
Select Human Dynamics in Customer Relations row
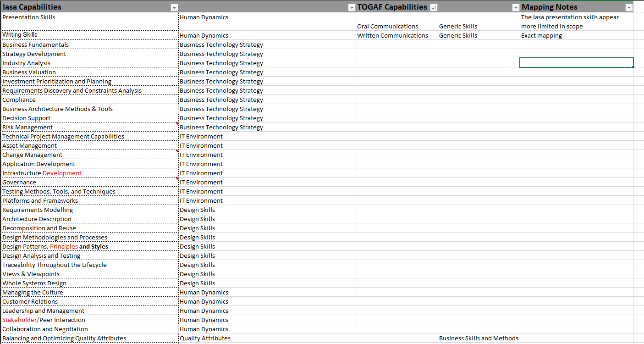267,301
